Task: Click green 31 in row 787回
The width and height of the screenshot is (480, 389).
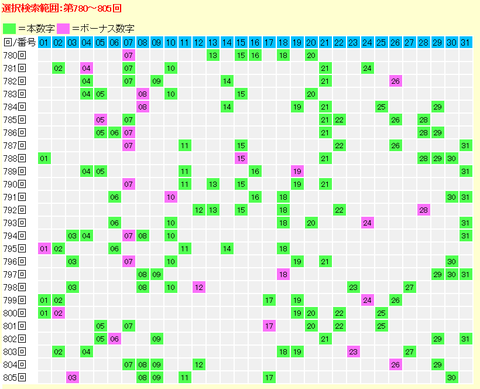Action: 466,146
